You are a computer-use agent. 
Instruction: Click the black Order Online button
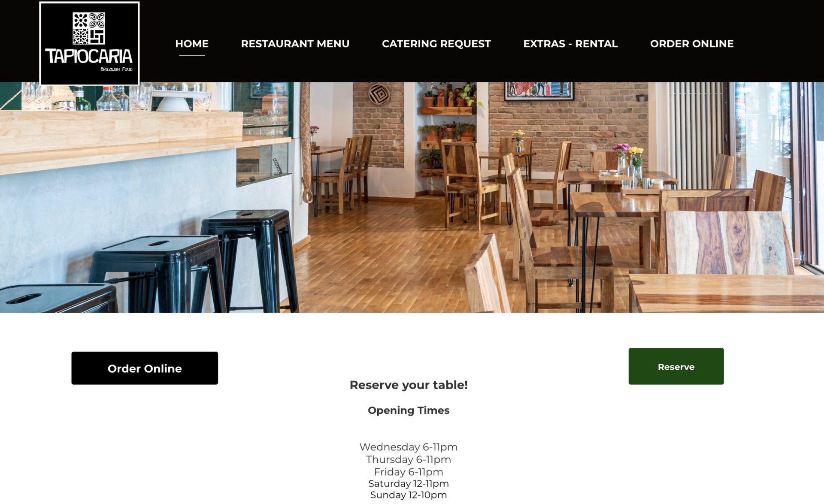pos(145,368)
